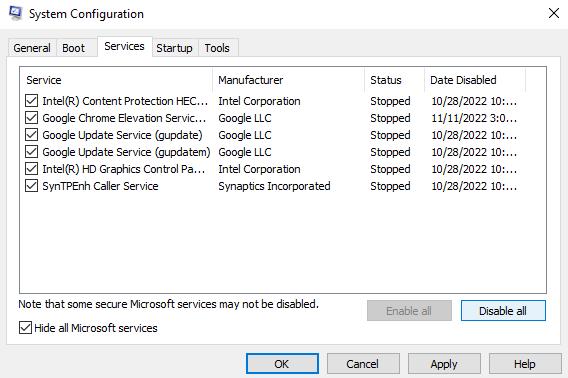The height and width of the screenshot is (378, 568).
Task: Click the greyed-out Enable all button
Action: point(409,311)
